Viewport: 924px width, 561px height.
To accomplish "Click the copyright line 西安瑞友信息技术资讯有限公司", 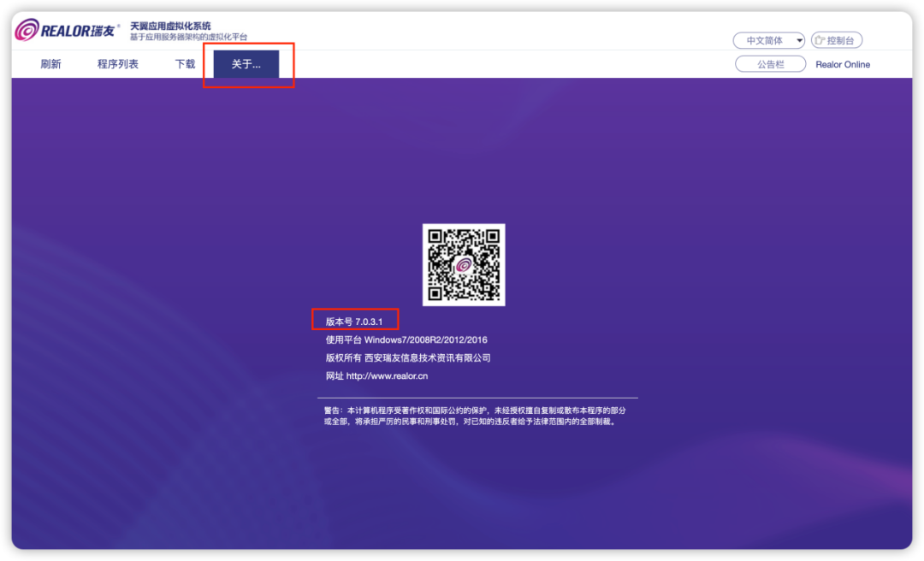I will [x=427, y=357].
